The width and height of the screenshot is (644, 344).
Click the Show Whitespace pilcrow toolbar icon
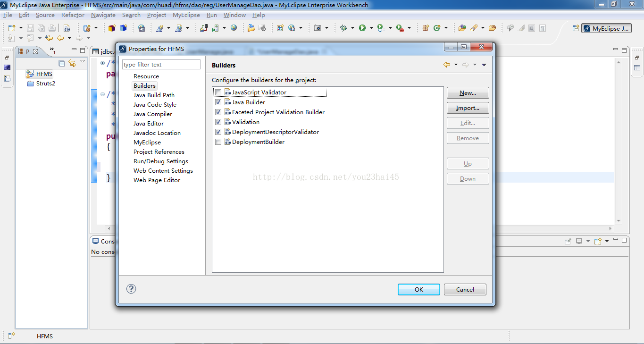click(x=543, y=28)
